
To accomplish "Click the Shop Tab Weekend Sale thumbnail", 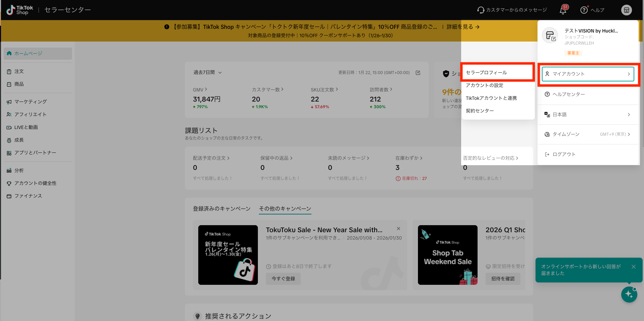I will (x=448, y=255).
